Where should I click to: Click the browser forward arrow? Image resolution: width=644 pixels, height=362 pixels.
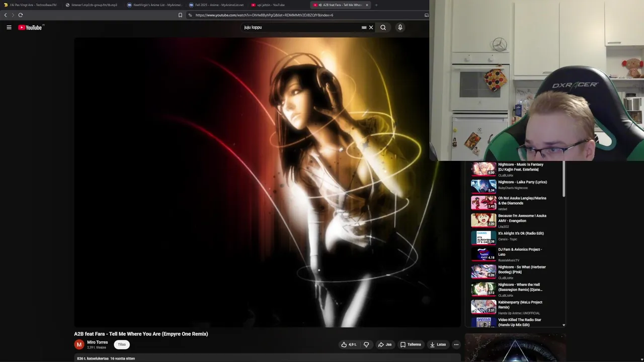[13, 15]
